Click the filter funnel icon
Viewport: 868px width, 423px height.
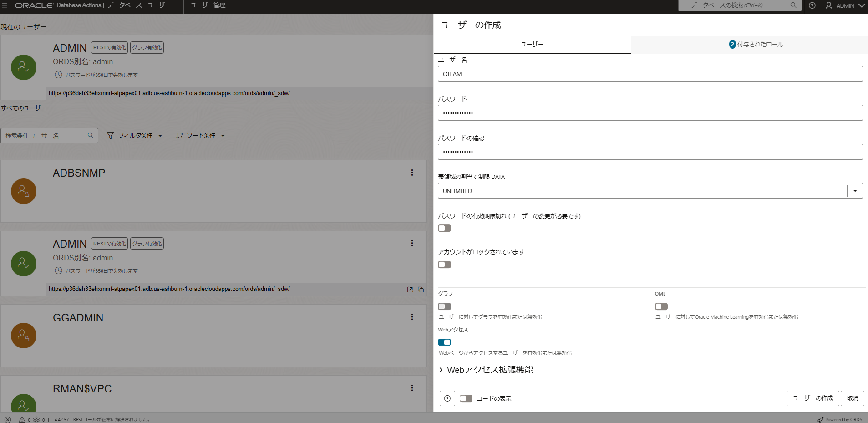(110, 136)
